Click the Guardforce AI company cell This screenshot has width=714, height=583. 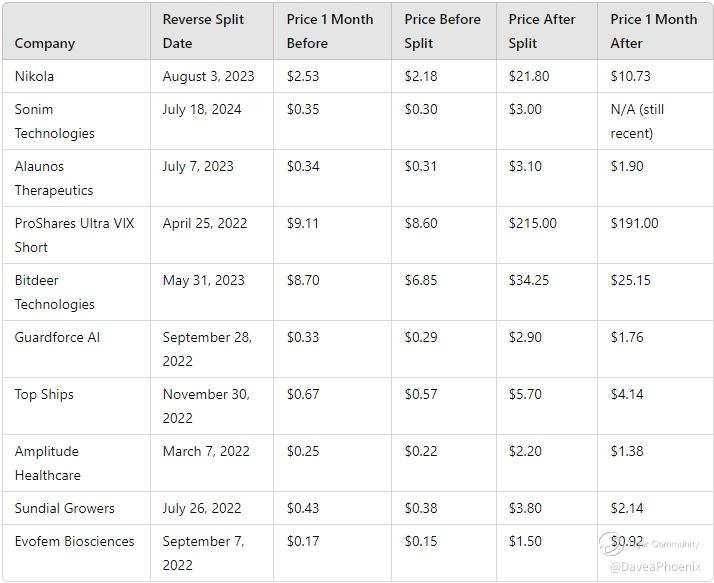(x=57, y=337)
